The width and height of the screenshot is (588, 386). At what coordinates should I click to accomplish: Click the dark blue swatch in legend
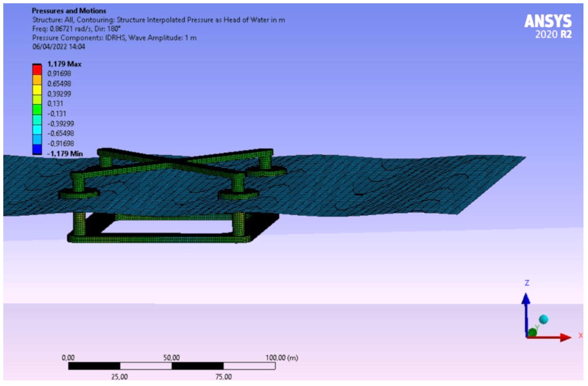[x=37, y=149]
